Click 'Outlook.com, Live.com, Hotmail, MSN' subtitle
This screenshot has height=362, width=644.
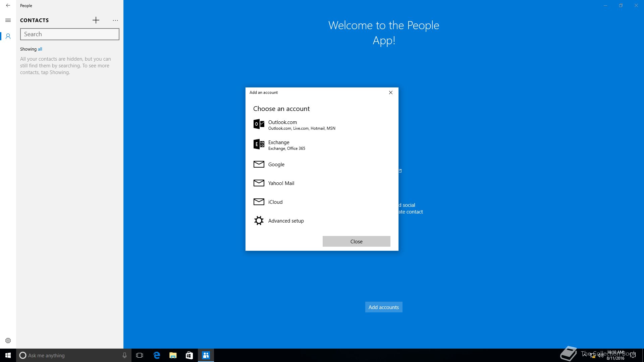(302, 128)
